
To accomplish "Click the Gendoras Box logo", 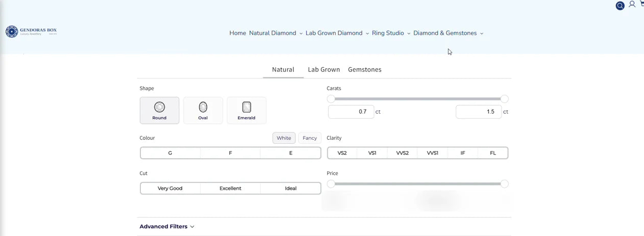I will pyautogui.click(x=31, y=32).
